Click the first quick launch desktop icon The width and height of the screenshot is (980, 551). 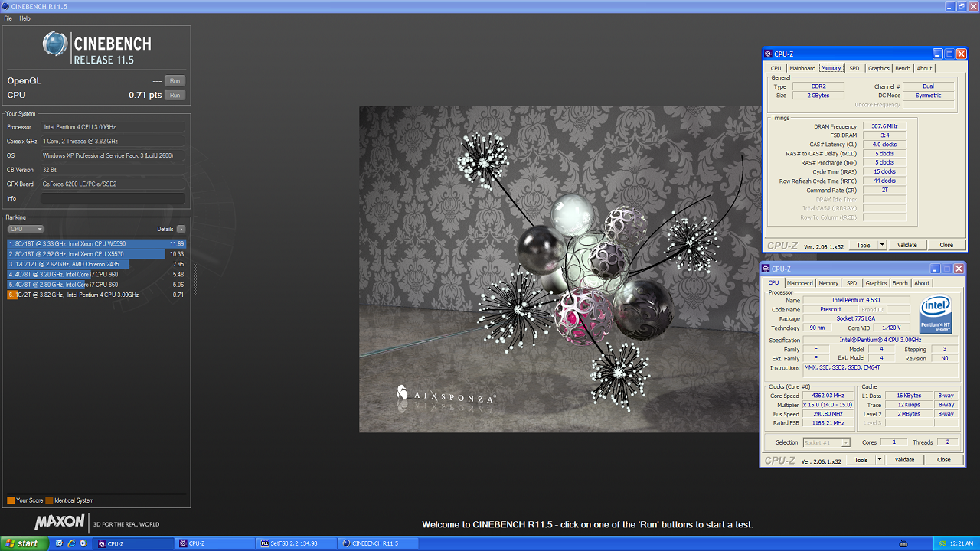[60, 543]
